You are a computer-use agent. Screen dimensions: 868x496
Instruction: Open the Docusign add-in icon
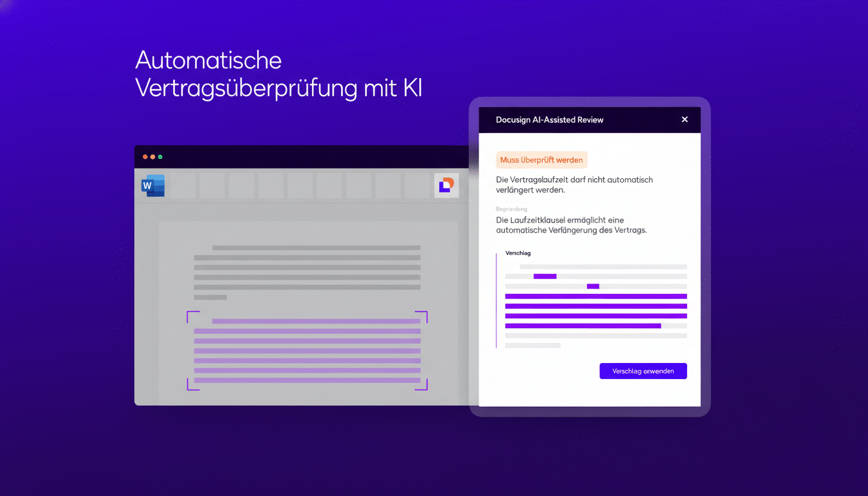446,185
